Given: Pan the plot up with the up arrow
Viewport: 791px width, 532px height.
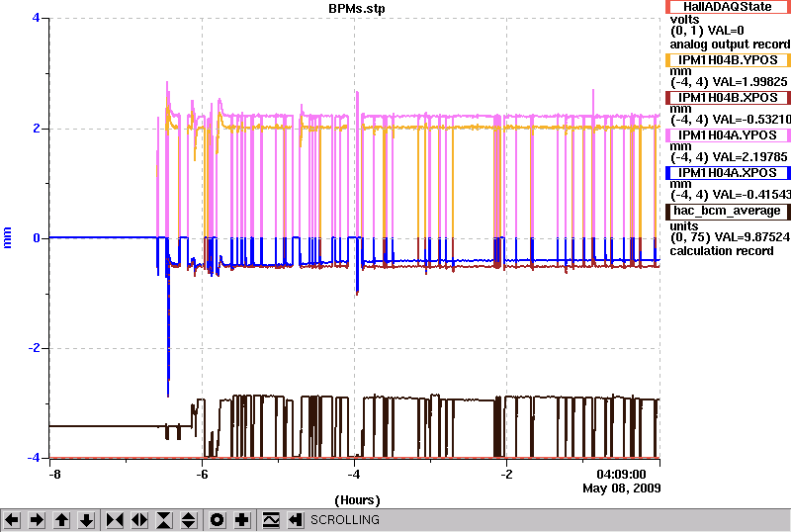Looking at the screenshot, I should [x=61, y=520].
